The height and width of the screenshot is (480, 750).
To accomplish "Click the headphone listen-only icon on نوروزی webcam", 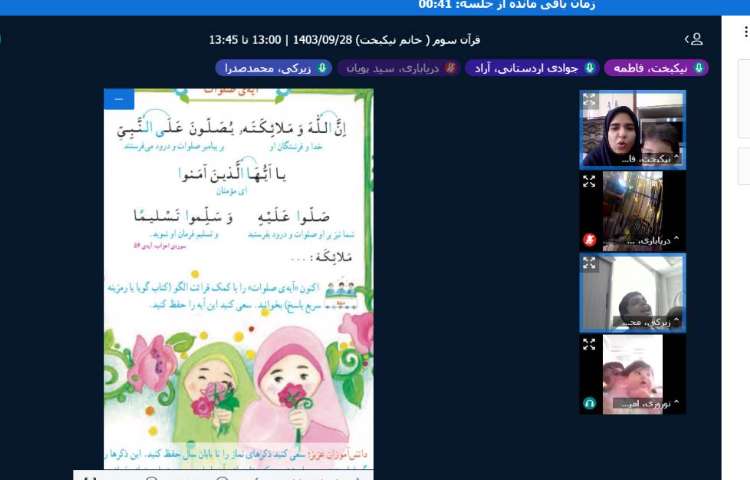I will pos(590,403).
